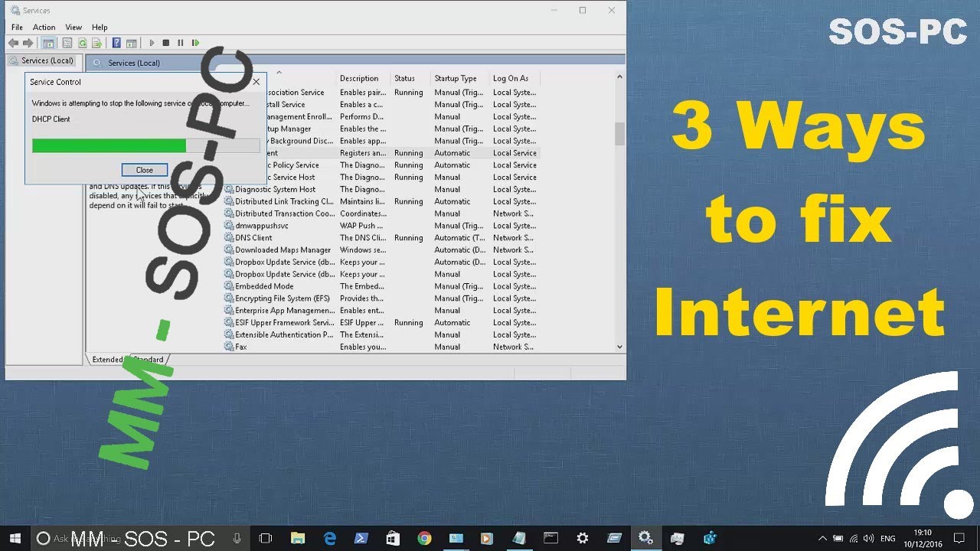Select Dropbox Update Service with Automatic startup
This screenshot has width=980, height=551.
click(381, 262)
